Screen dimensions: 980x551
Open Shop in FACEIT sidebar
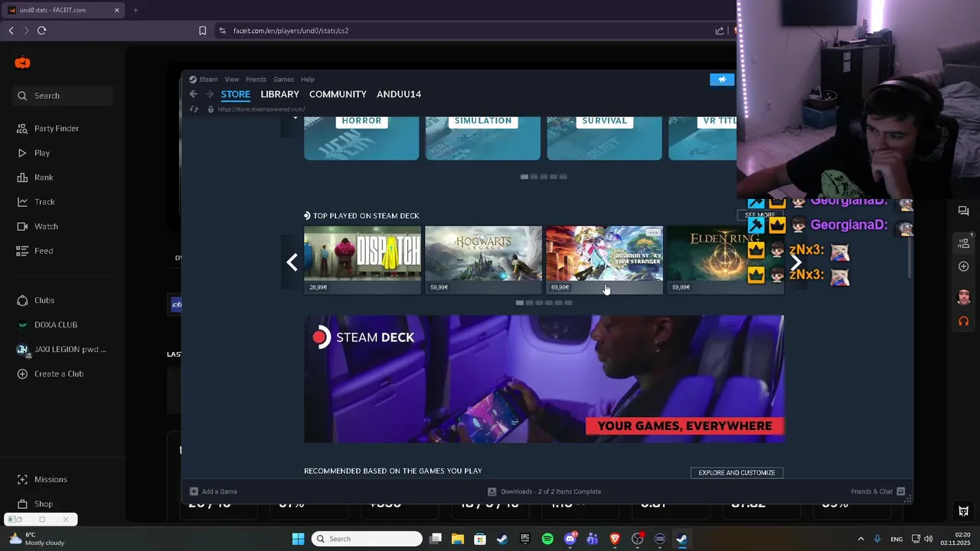coord(35,504)
